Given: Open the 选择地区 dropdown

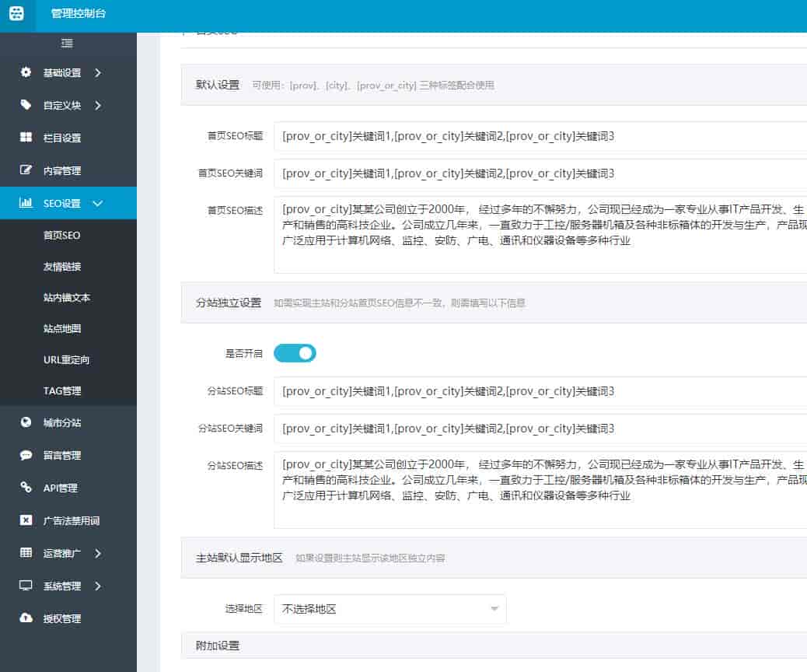Looking at the screenshot, I should pos(389,609).
